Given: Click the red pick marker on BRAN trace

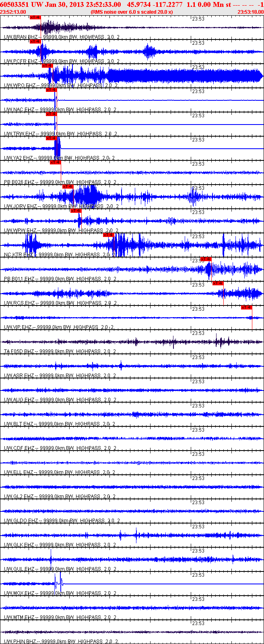Looking at the screenshot, I should coord(35,17).
